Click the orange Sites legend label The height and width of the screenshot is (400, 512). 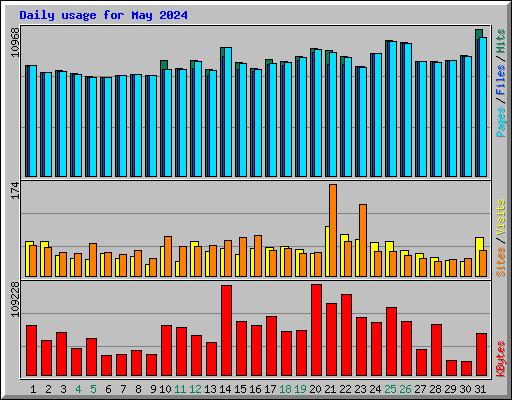click(501, 262)
